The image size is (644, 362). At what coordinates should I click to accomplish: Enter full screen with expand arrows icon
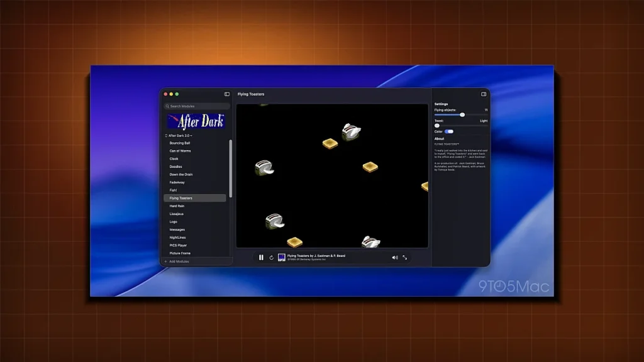point(405,257)
